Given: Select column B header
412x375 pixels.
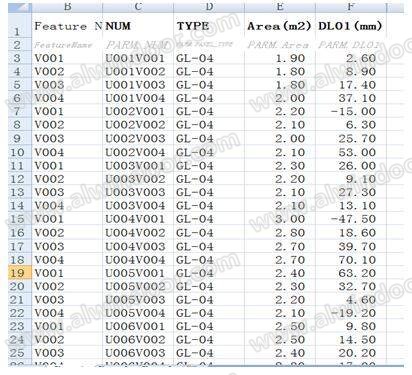Looking at the screenshot, I should pos(67,8).
